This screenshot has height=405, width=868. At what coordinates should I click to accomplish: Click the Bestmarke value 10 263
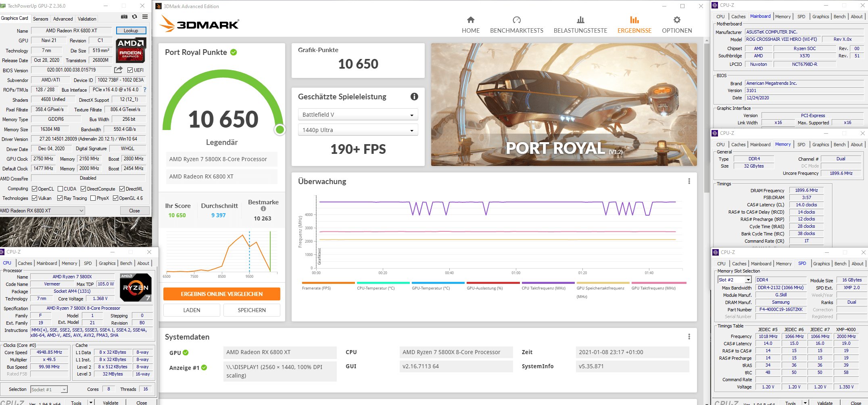pyautogui.click(x=263, y=218)
